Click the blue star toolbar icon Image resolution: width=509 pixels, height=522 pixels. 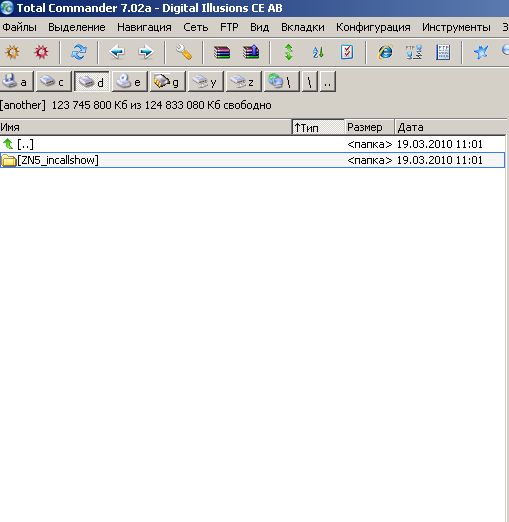tap(481, 52)
